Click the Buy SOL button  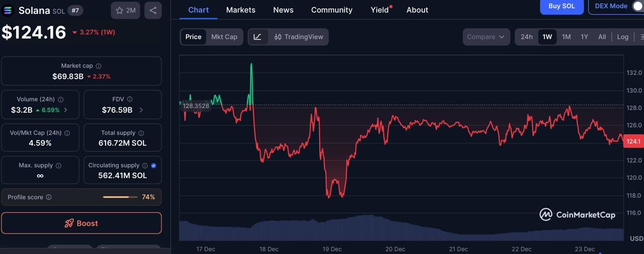coord(561,6)
